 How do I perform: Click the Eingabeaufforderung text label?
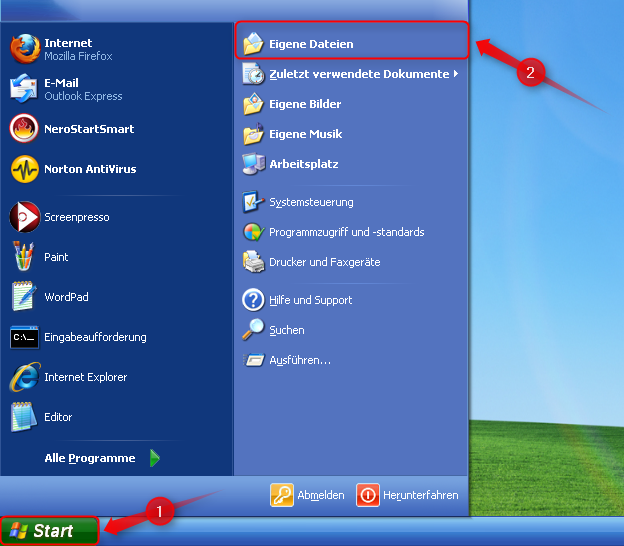[96, 337]
